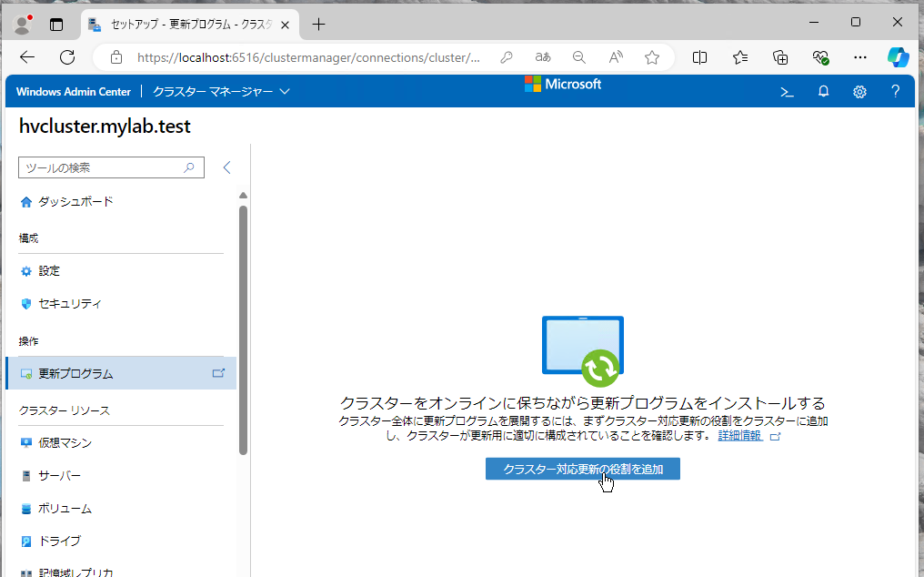Select the ドライブ (Drives) icon
Screen dimensions: 924x577
[26, 541]
